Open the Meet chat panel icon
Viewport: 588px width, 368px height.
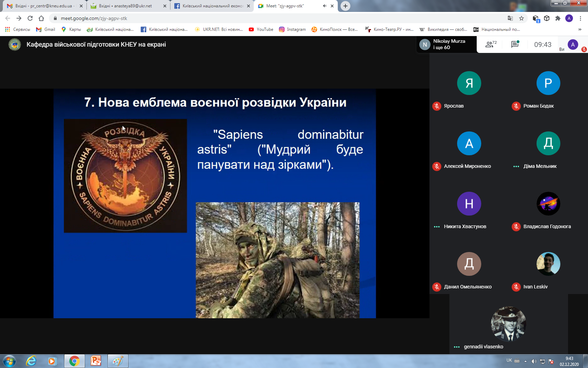point(515,45)
